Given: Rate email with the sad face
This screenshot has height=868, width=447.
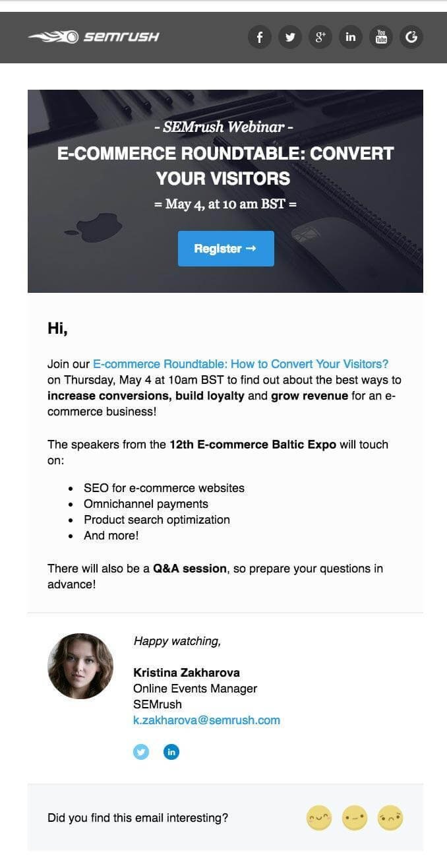Looking at the screenshot, I should coord(390,818).
